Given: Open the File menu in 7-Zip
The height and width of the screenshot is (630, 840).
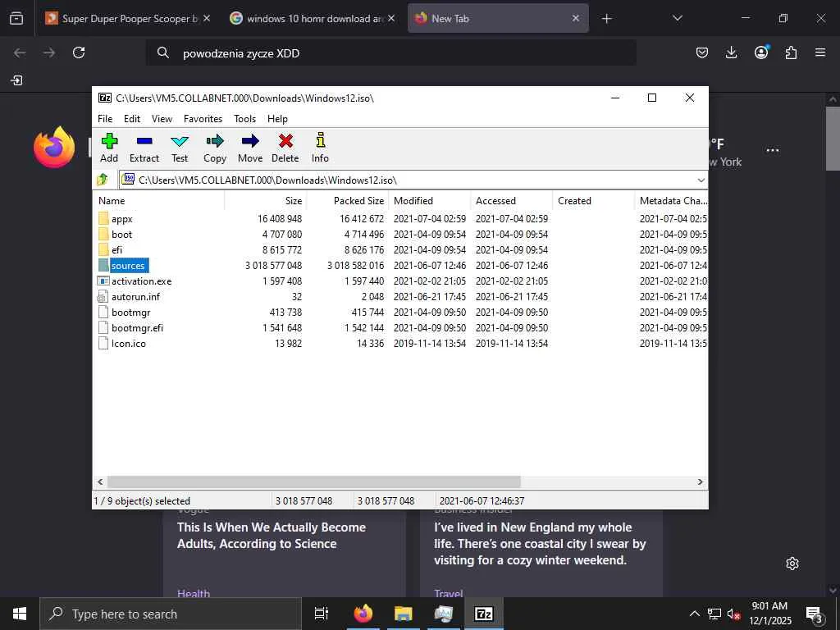Looking at the screenshot, I should pyautogui.click(x=105, y=118).
